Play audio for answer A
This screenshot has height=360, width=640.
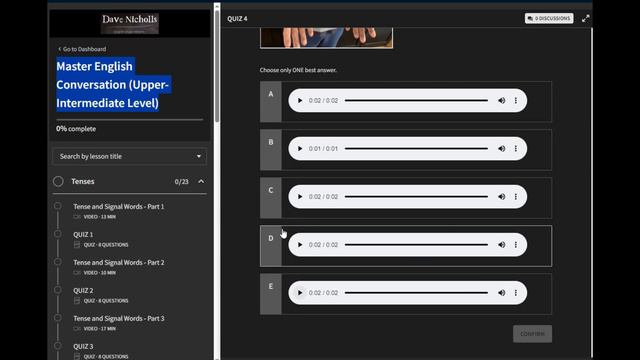300,100
